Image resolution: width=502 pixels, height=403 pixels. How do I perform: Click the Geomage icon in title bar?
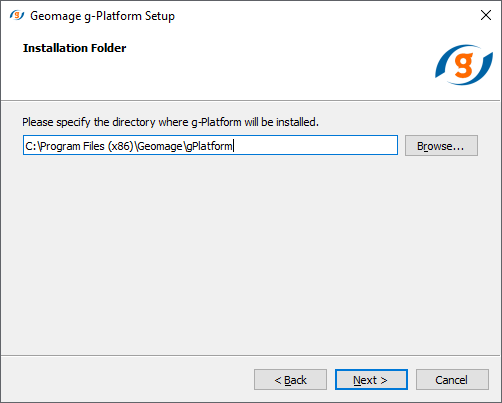[17, 15]
